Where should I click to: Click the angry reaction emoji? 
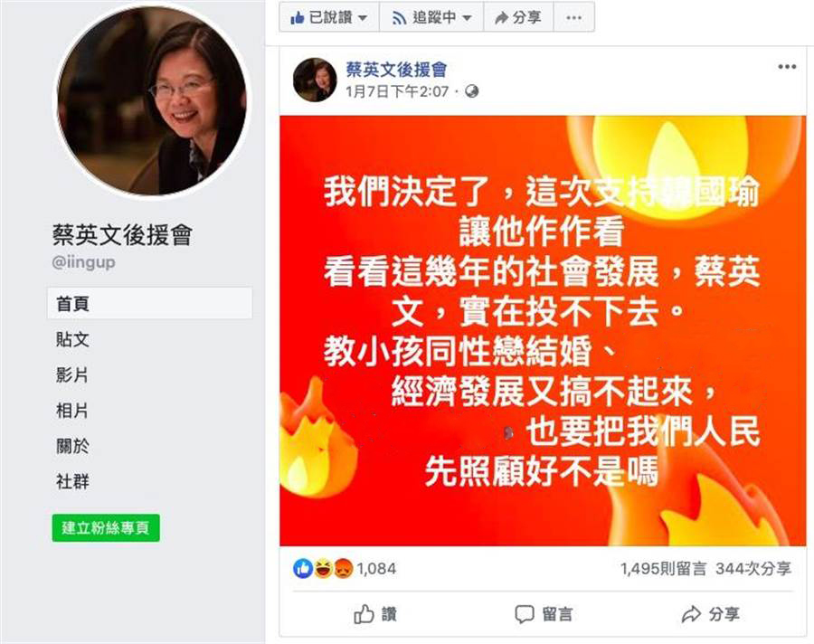tap(343, 569)
